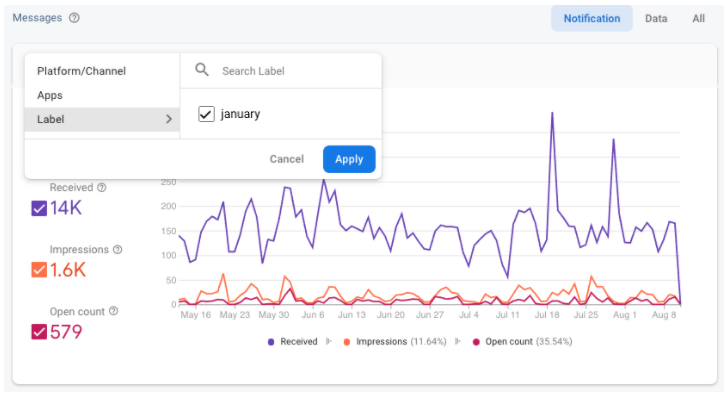The width and height of the screenshot is (728, 396).
Task: Uncheck the january label checkbox
Action: 206,114
